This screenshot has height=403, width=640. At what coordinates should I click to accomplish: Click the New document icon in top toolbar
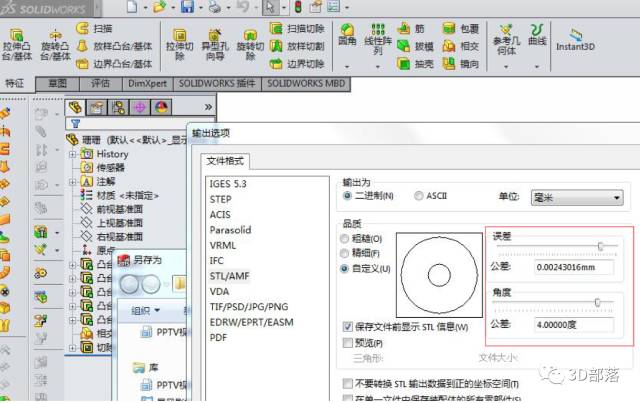[x=132, y=7]
